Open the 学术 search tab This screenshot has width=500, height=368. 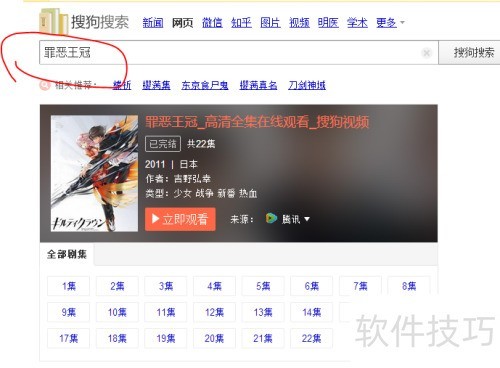tap(357, 23)
